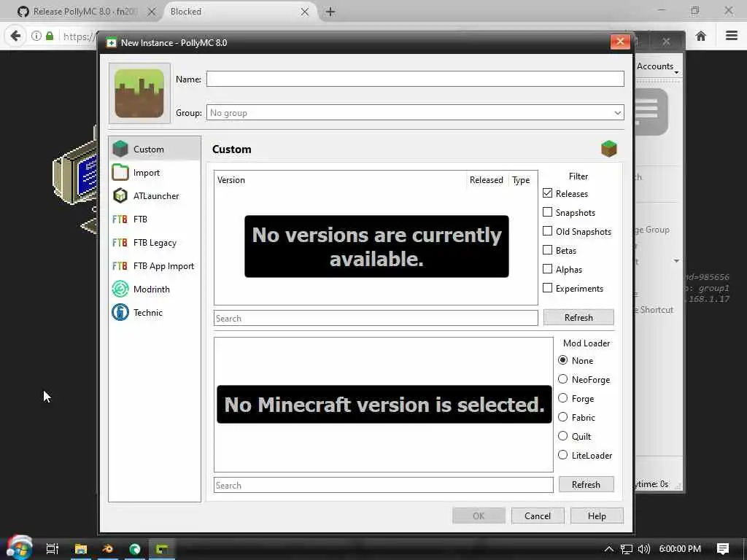The width and height of the screenshot is (747, 560).
Task: Click the OK button
Action: click(x=479, y=516)
